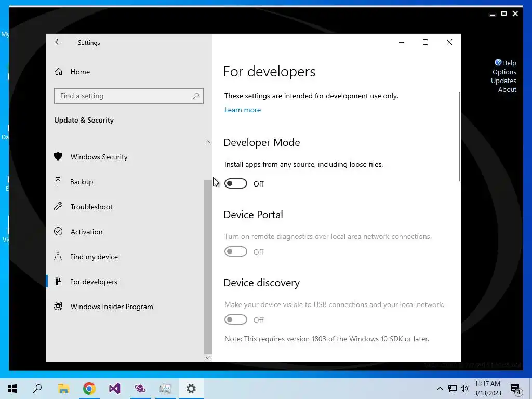The height and width of the screenshot is (399, 532).
Task: Select the For developers tools icon
Action: click(x=58, y=281)
